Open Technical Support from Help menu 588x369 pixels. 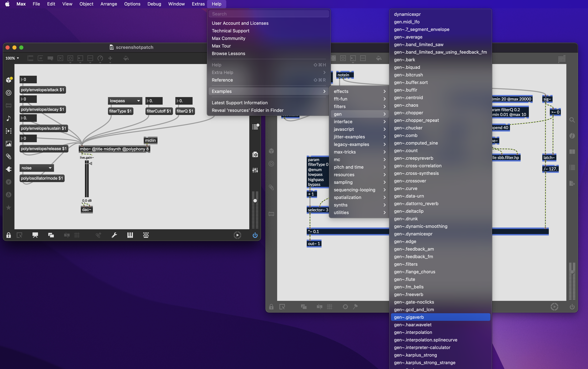pos(269,31)
